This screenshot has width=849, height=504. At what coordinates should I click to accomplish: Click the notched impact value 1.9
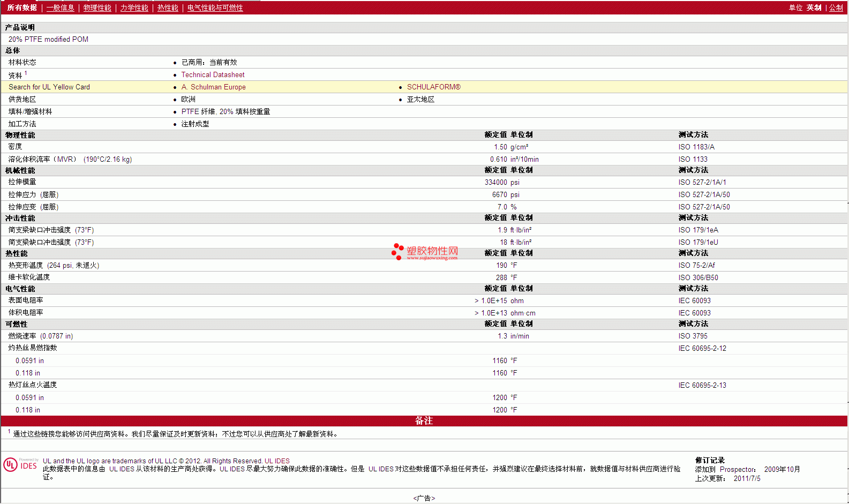tap(502, 230)
